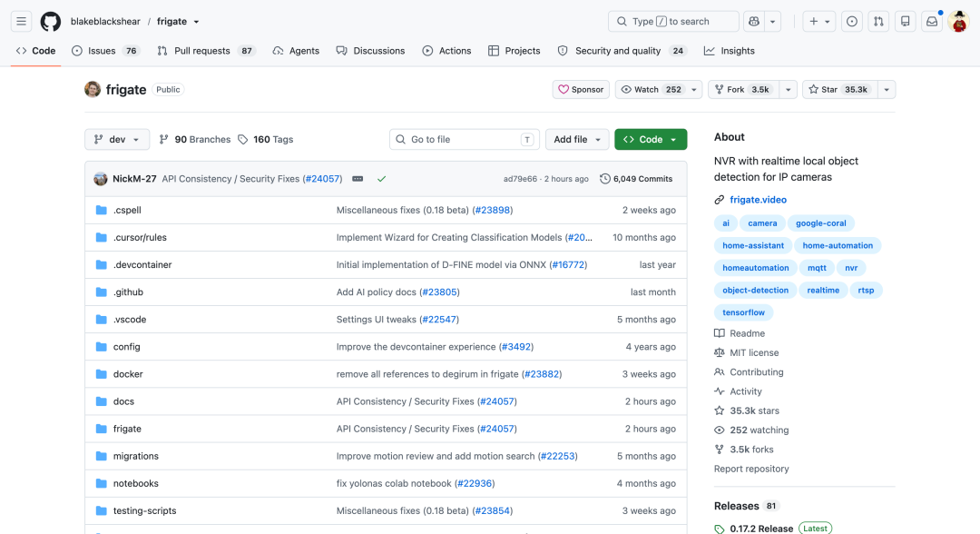
Task: Click the tensorflow topic tag
Action: [x=744, y=312]
